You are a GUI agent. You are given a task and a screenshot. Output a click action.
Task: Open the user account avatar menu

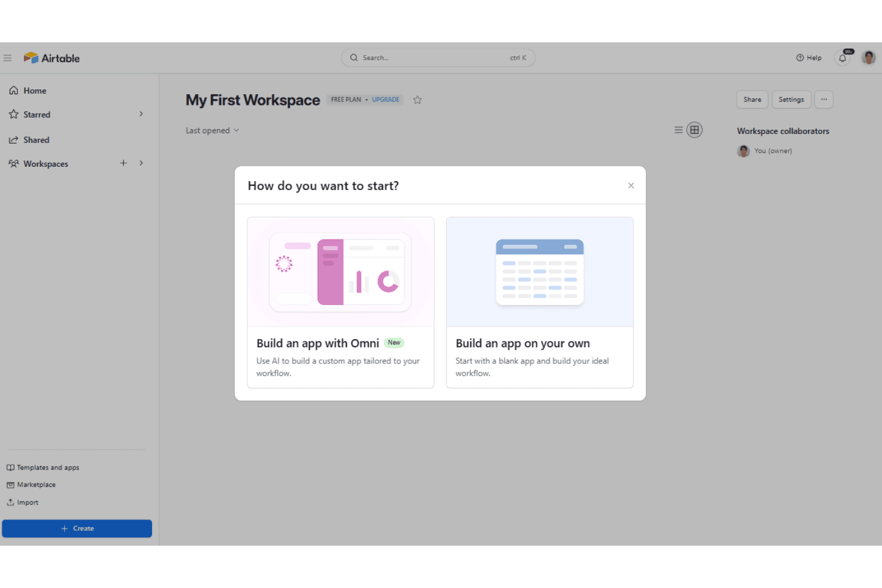point(869,58)
